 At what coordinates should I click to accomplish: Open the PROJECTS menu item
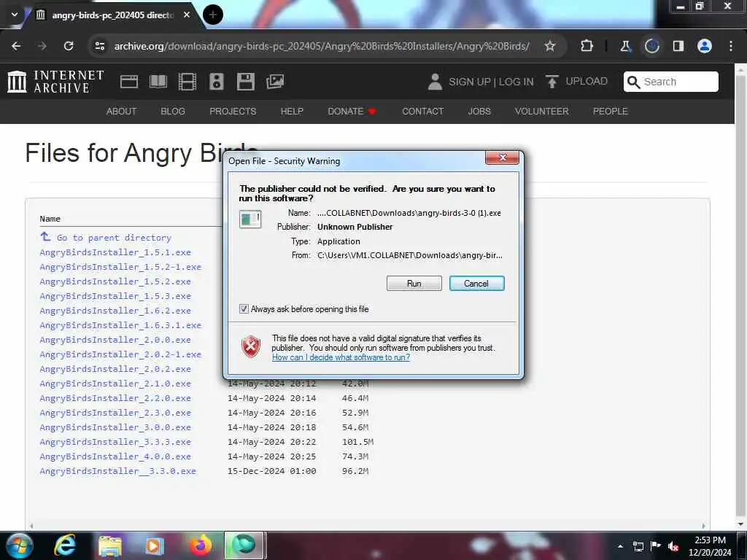[x=233, y=112]
